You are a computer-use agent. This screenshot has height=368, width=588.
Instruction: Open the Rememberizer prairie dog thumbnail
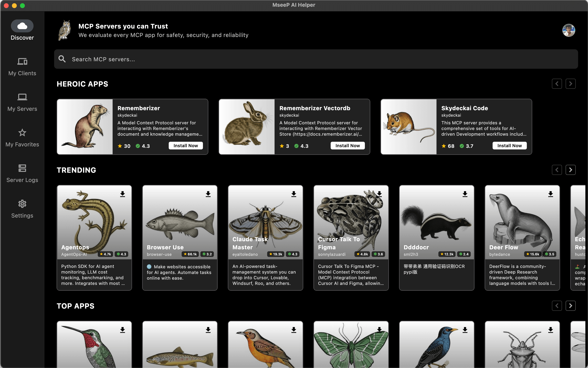[x=85, y=127]
